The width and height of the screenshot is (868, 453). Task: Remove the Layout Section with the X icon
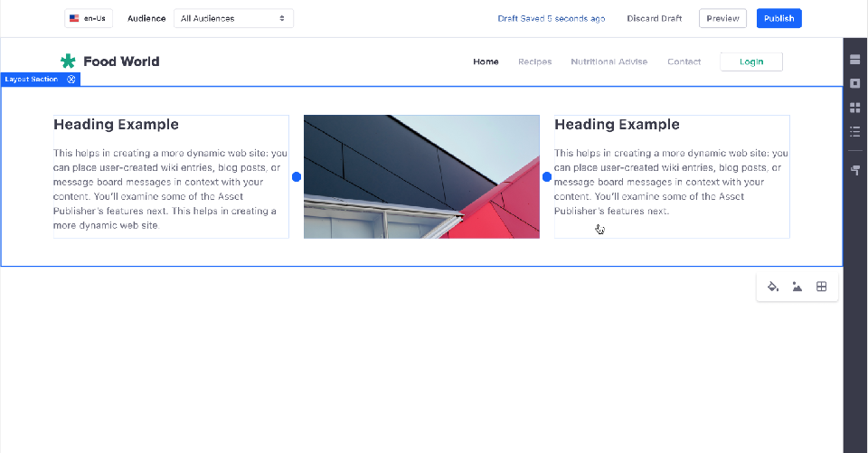click(71, 80)
